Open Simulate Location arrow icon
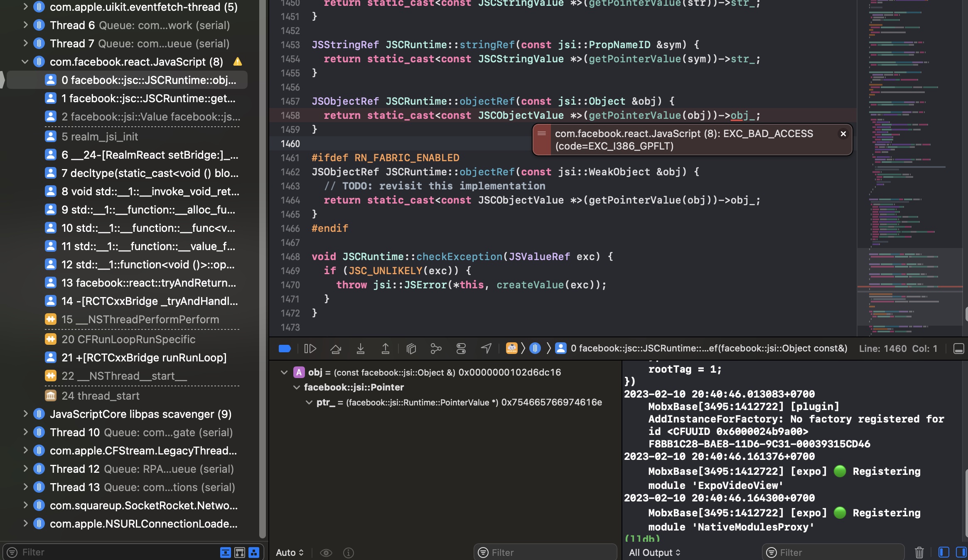The height and width of the screenshot is (560, 968). click(486, 349)
